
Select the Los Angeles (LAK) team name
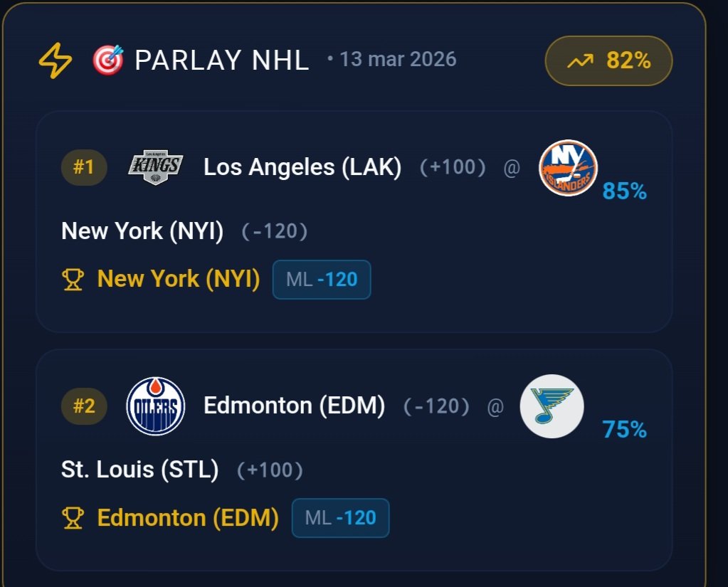302,167
